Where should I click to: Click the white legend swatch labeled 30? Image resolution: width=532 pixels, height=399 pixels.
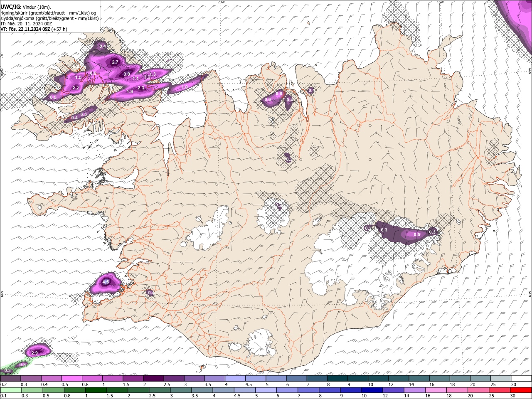tap(521, 378)
